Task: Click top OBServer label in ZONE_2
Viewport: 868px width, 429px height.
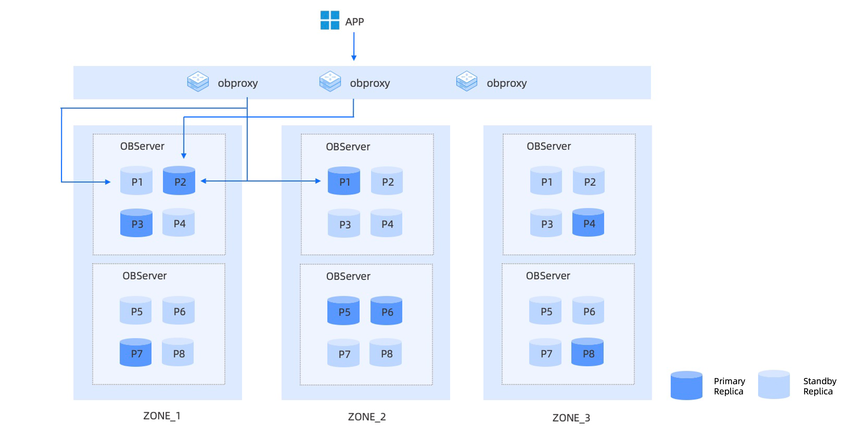Action: pos(348,147)
